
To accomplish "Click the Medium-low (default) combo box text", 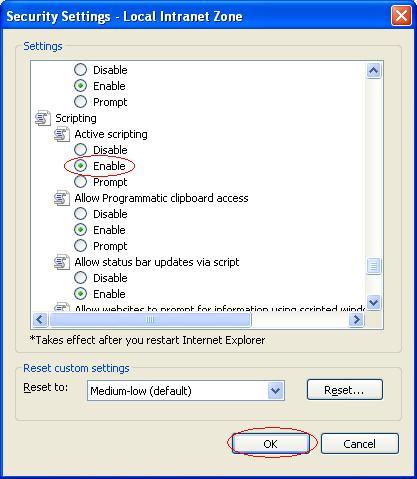I will coord(141,391).
